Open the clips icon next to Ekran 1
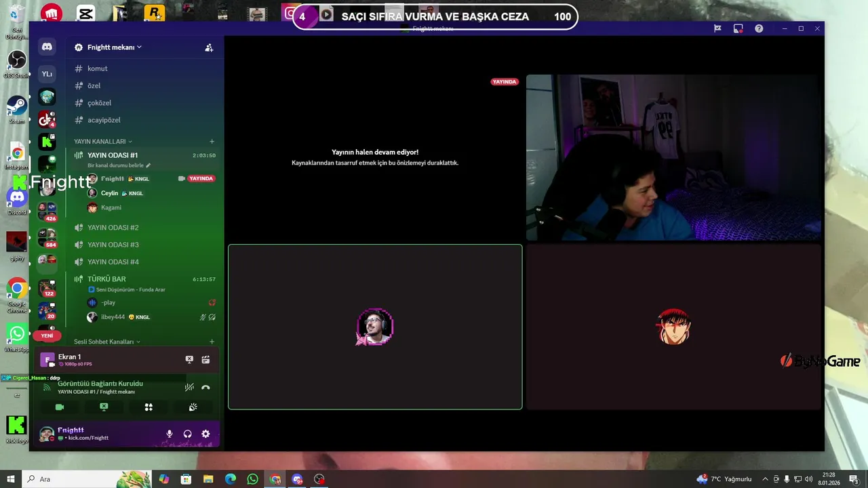This screenshot has width=868, height=488. coord(205,359)
